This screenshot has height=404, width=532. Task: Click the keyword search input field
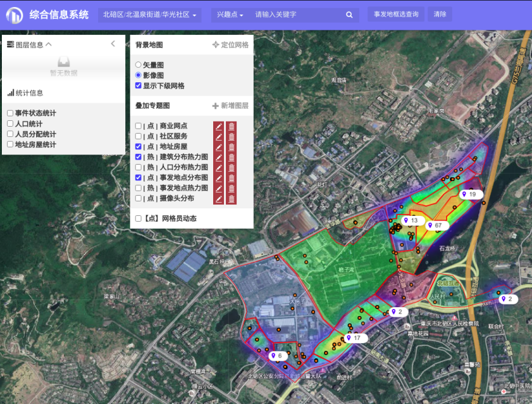(297, 15)
